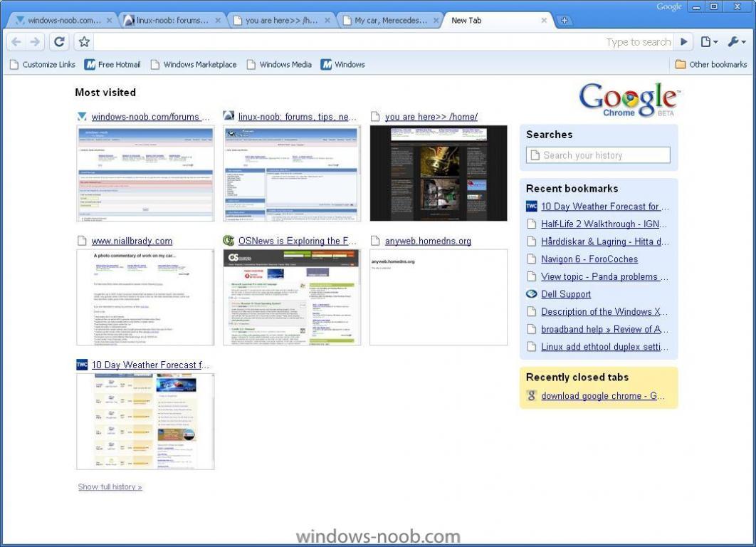The image size is (756, 547).
Task: Close the 'you are here' tab
Action: pyautogui.click(x=327, y=20)
